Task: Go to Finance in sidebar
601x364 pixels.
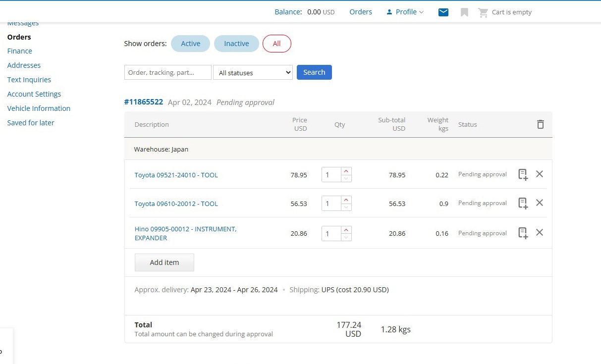Action: (x=20, y=51)
